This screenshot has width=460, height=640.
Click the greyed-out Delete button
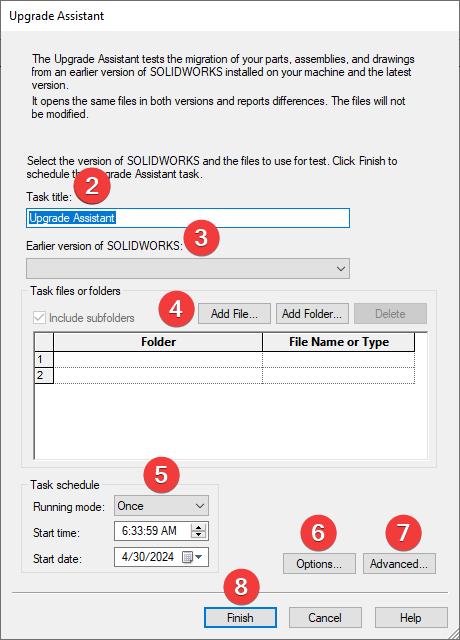[x=390, y=313]
